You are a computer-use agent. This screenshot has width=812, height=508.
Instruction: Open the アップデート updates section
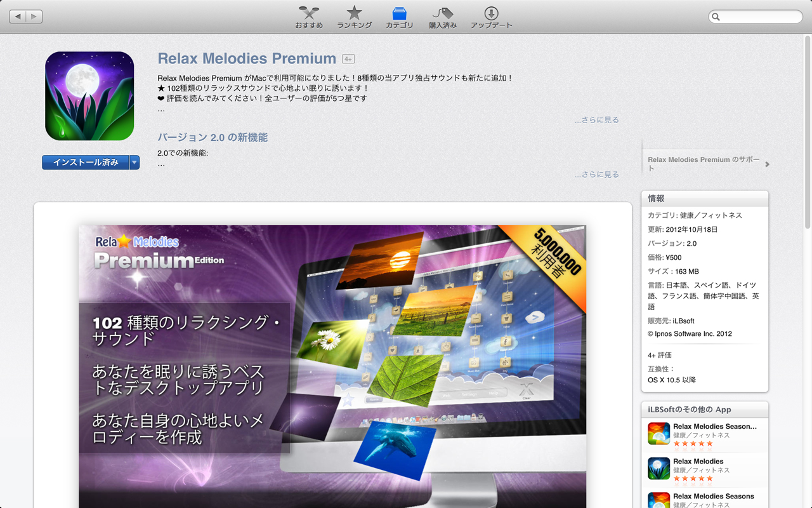491,17
